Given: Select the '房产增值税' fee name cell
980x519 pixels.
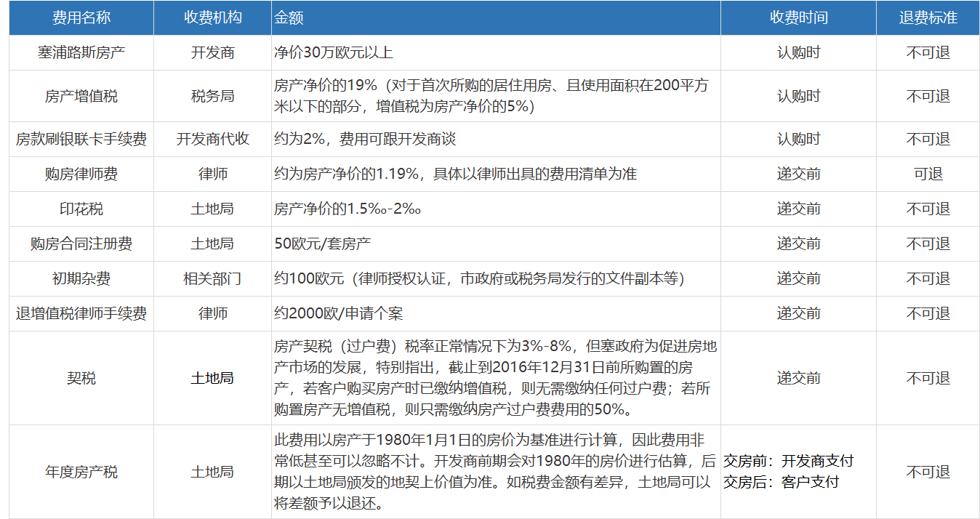Looking at the screenshot, I should (81, 96).
